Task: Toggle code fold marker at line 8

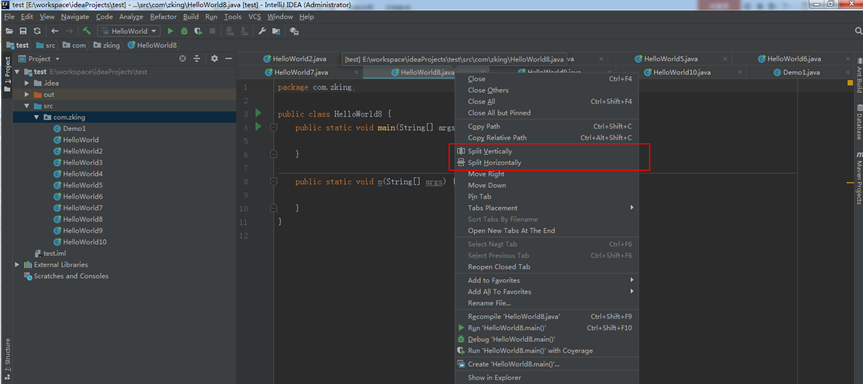Action: pyautogui.click(x=274, y=182)
